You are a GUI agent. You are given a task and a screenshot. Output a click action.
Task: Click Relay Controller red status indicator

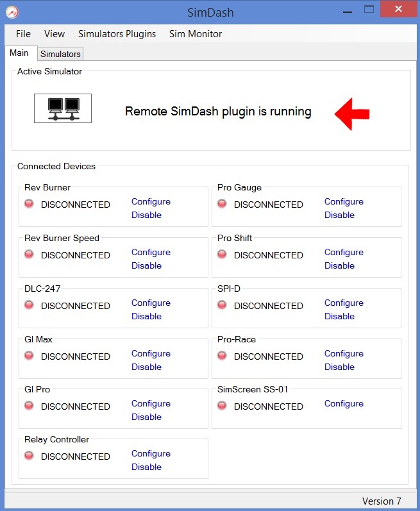(29, 456)
